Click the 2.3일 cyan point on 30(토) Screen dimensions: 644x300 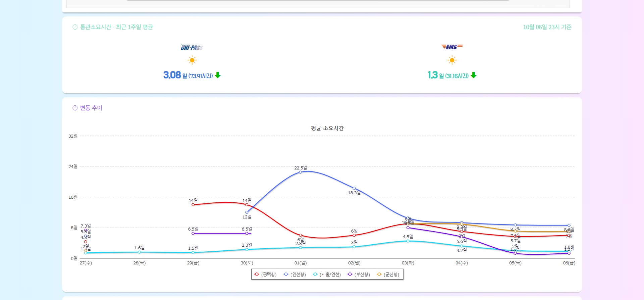[x=247, y=249]
